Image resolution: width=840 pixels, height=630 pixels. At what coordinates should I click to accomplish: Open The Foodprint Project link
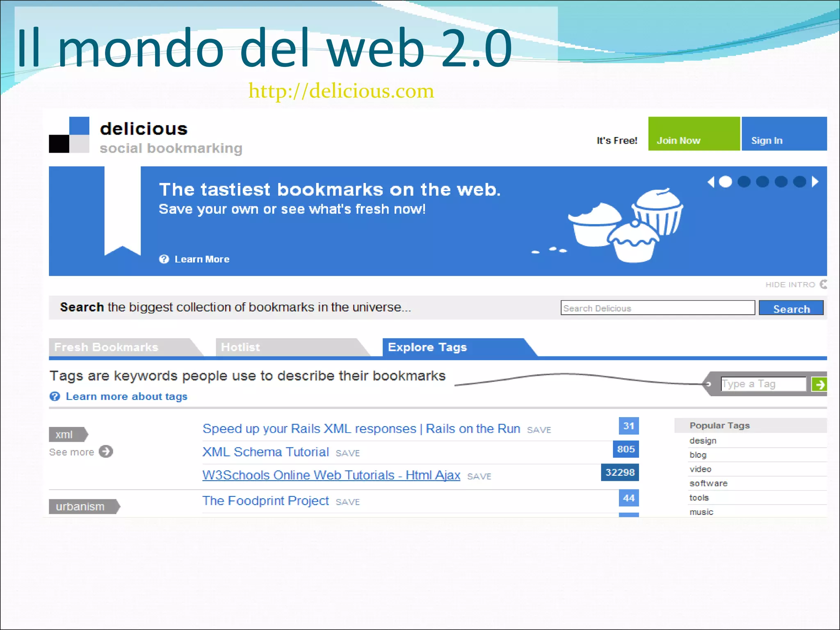266,501
